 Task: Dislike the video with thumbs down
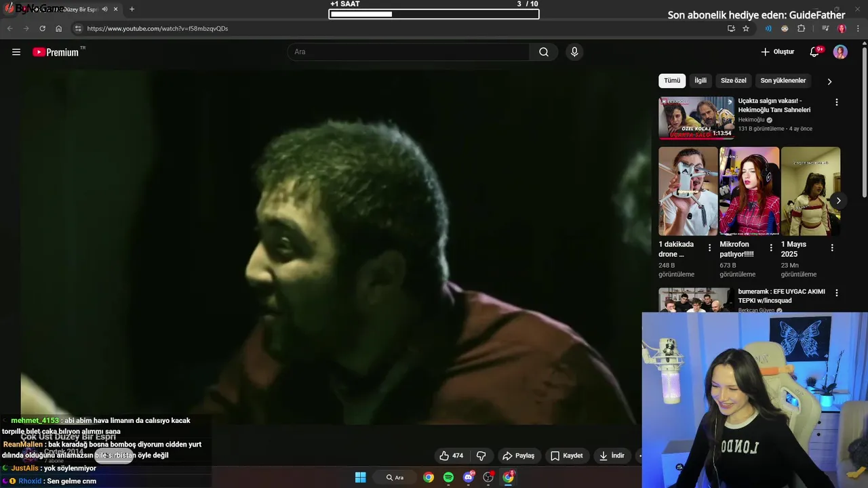coord(481,455)
